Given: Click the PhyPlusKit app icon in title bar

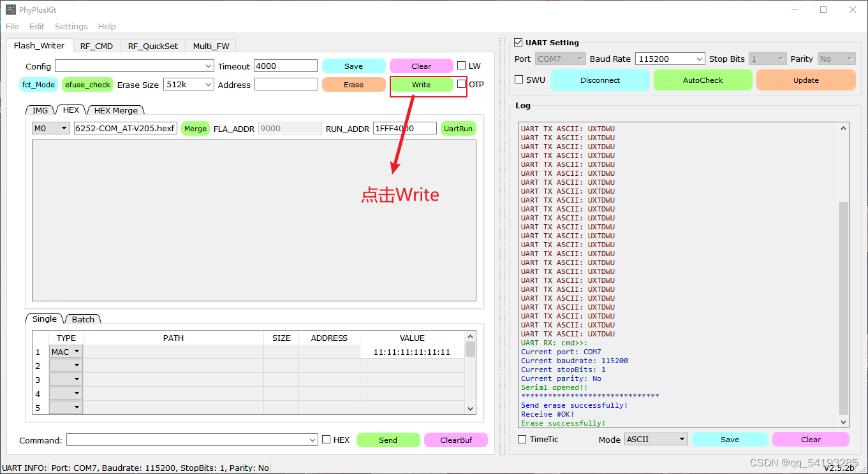Looking at the screenshot, I should 11,10.
